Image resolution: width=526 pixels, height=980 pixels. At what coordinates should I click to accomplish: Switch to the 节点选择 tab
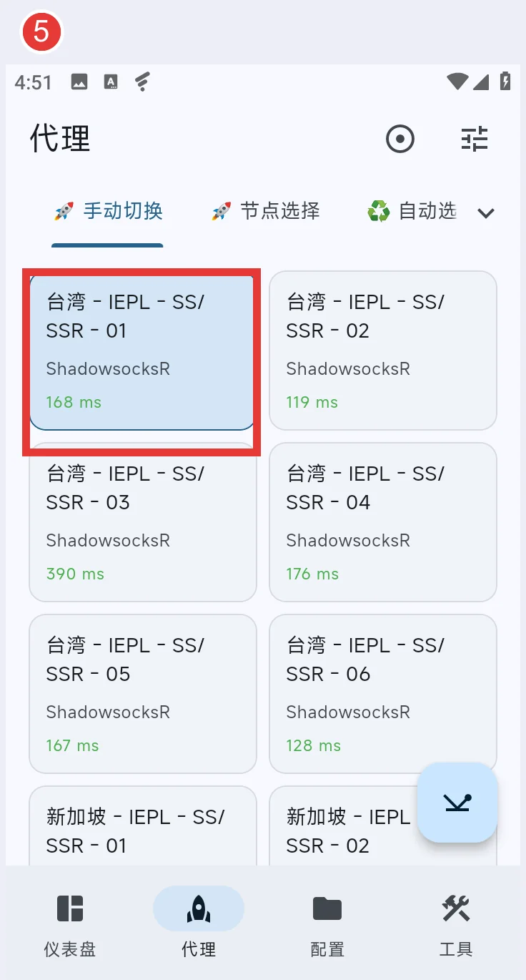tap(265, 211)
